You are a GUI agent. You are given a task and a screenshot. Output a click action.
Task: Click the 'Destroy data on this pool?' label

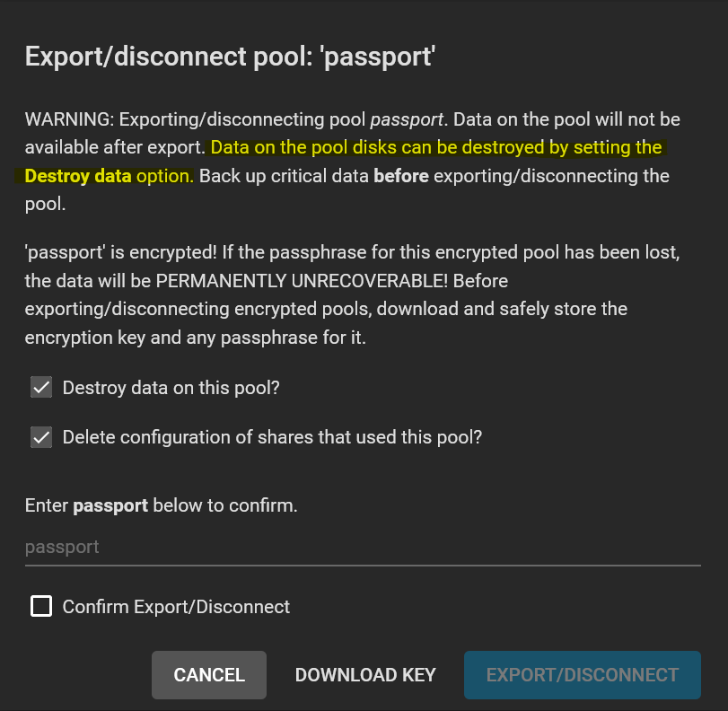pyautogui.click(x=171, y=388)
